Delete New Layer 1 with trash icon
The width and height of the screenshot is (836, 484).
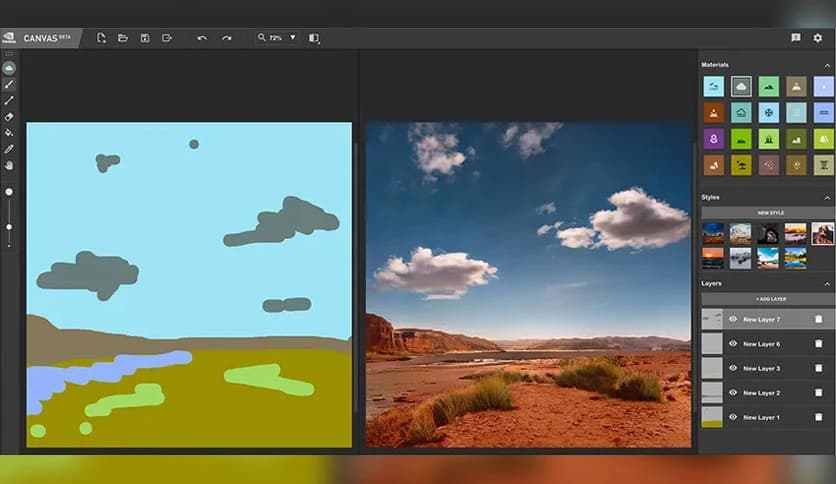pyautogui.click(x=818, y=417)
